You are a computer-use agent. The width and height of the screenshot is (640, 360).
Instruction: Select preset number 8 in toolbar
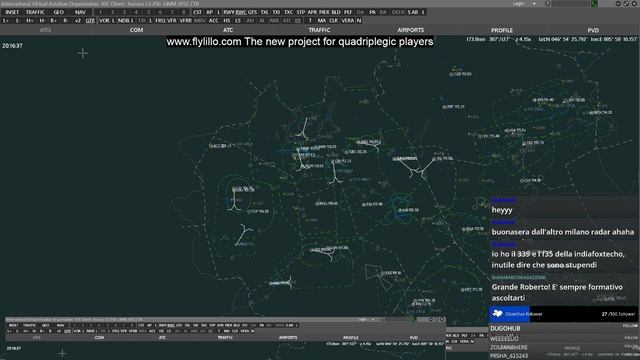184,12
